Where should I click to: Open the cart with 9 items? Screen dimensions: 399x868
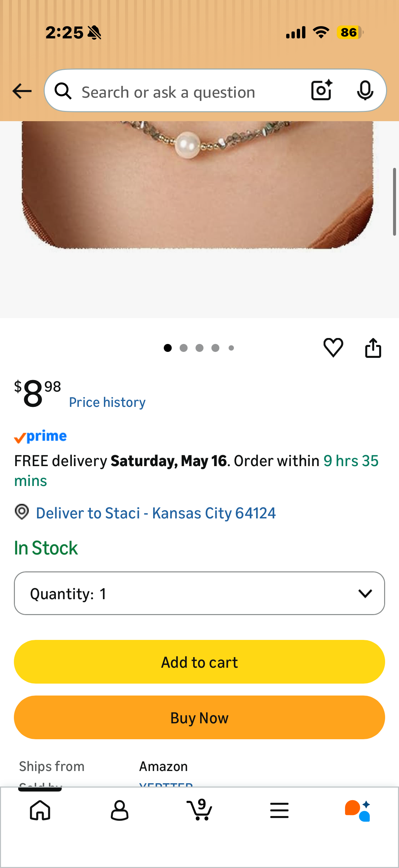click(199, 809)
